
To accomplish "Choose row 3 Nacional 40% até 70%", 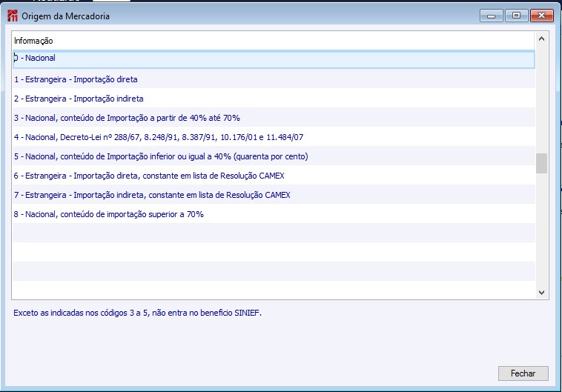I will tap(274, 118).
